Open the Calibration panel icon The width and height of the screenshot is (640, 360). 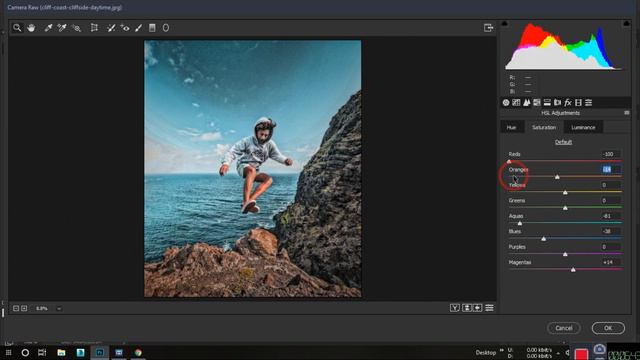coord(578,102)
